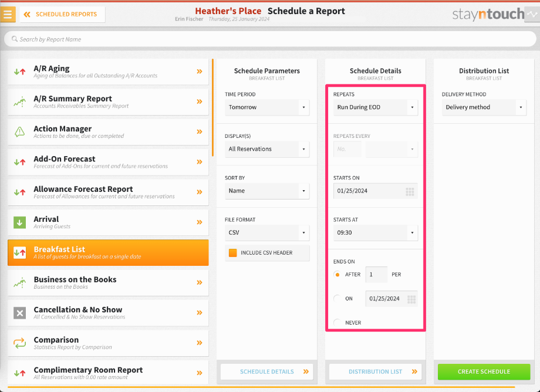Click double chevron on Add-On Forecast row
The width and height of the screenshot is (540, 392).
(200, 162)
